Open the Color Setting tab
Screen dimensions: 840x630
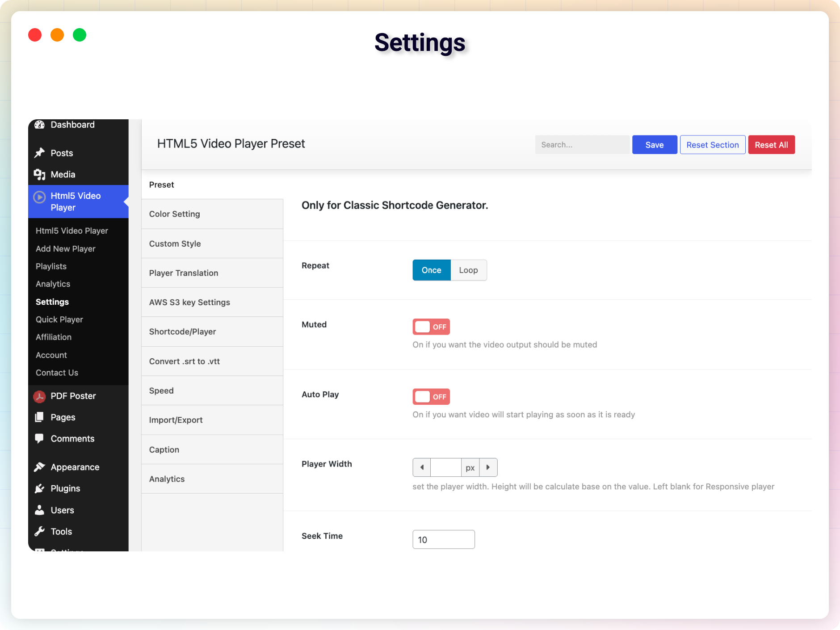point(212,214)
